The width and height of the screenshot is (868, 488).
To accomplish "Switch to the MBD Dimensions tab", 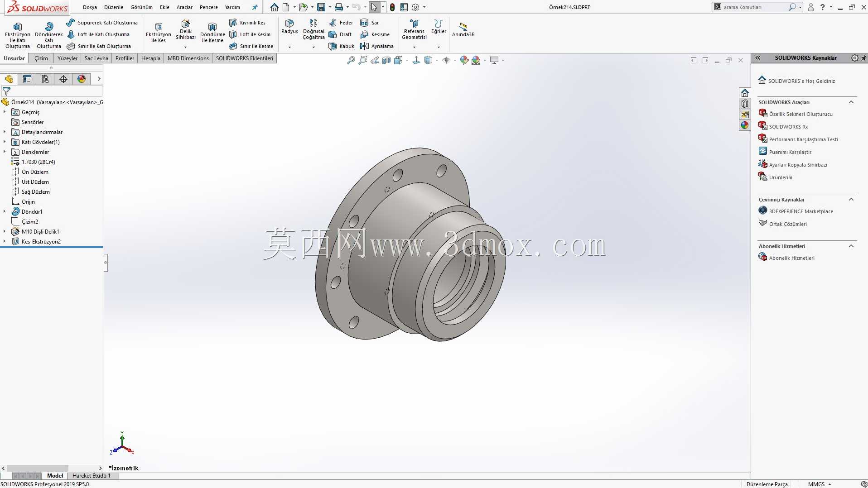I will [x=188, y=58].
